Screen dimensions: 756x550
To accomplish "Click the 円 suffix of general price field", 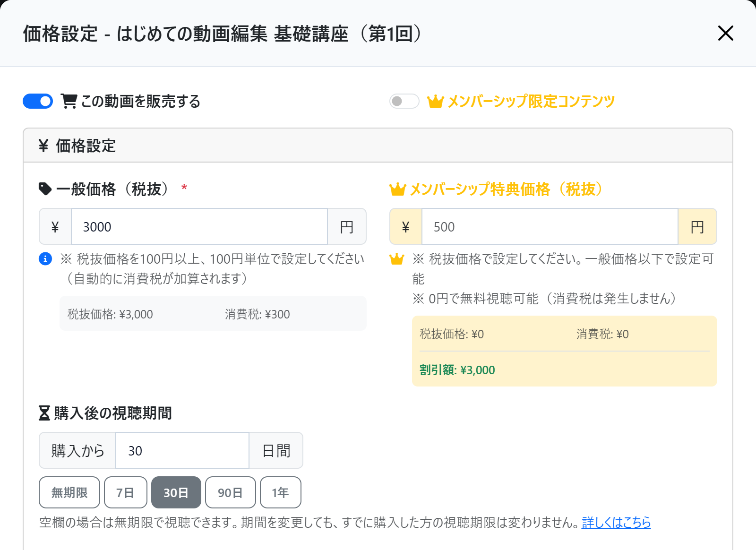I will [x=347, y=226].
